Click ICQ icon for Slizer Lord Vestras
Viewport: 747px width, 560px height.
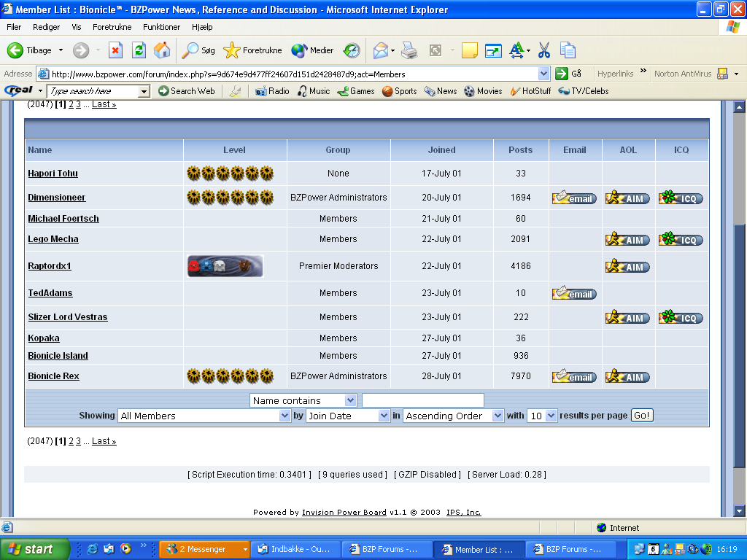[681, 317]
